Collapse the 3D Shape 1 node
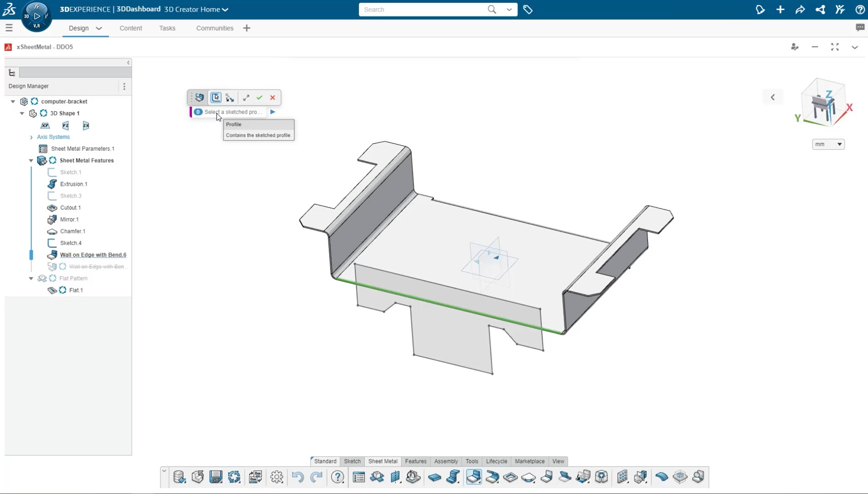 pos(22,114)
